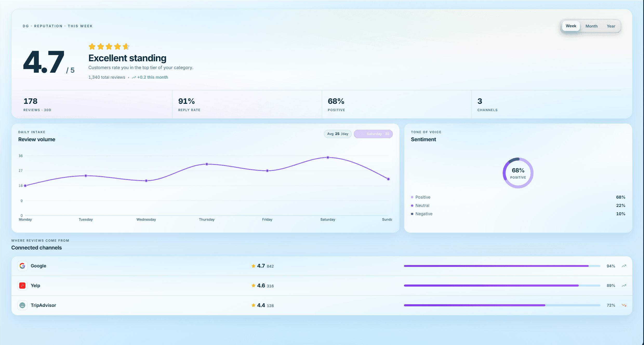Click the Google 842 review count
The width and height of the screenshot is (644, 345).
pyautogui.click(x=270, y=266)
